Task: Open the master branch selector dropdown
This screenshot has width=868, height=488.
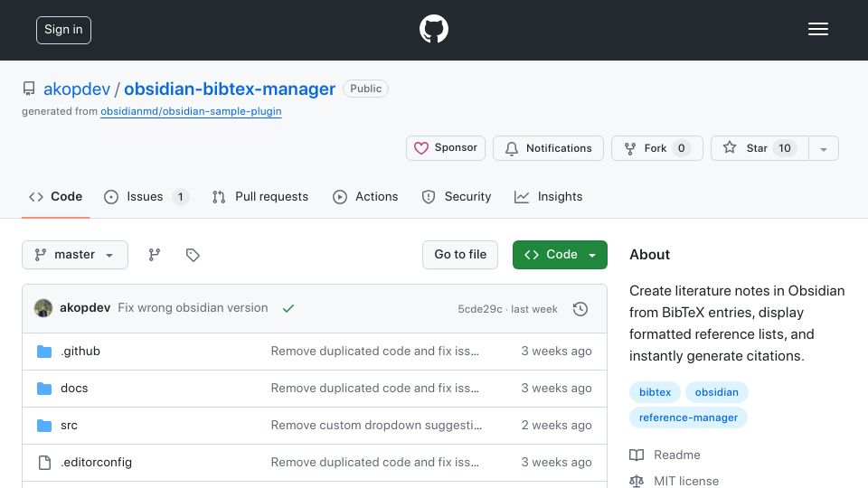Action: tap(75, 255)
